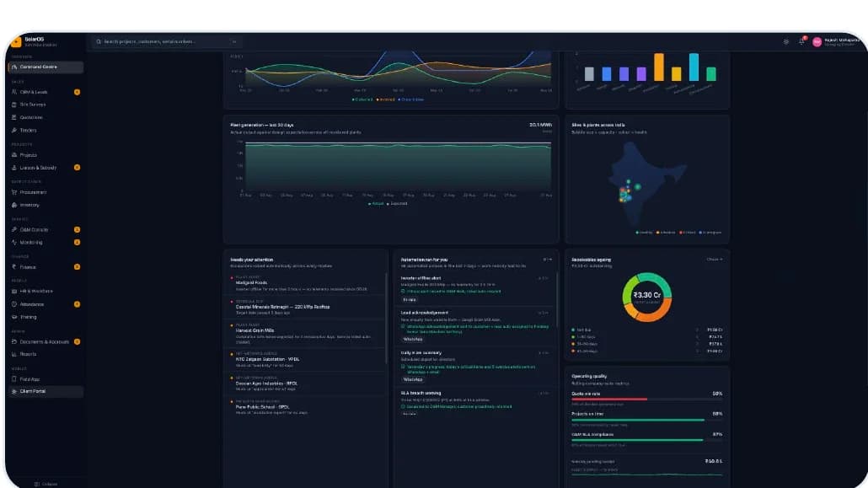Viewport: 868px width, 488px height.
Task: Open CRM & Leads section
Action: pos(46,92)
